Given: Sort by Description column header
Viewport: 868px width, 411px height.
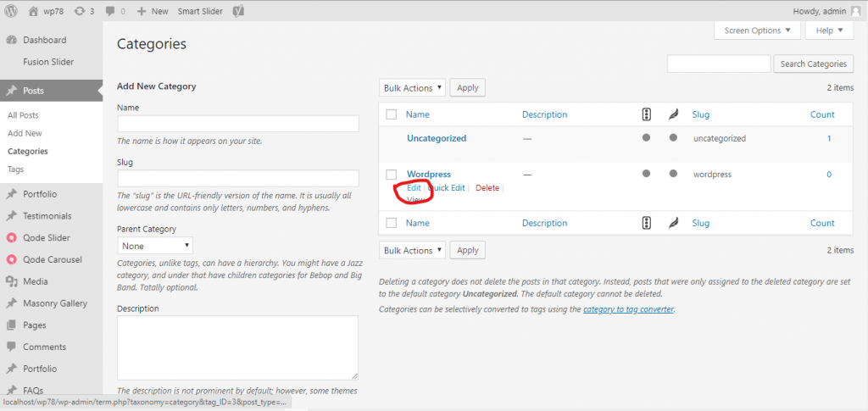Looking at the screenshot, I should (x=545, y=114).
